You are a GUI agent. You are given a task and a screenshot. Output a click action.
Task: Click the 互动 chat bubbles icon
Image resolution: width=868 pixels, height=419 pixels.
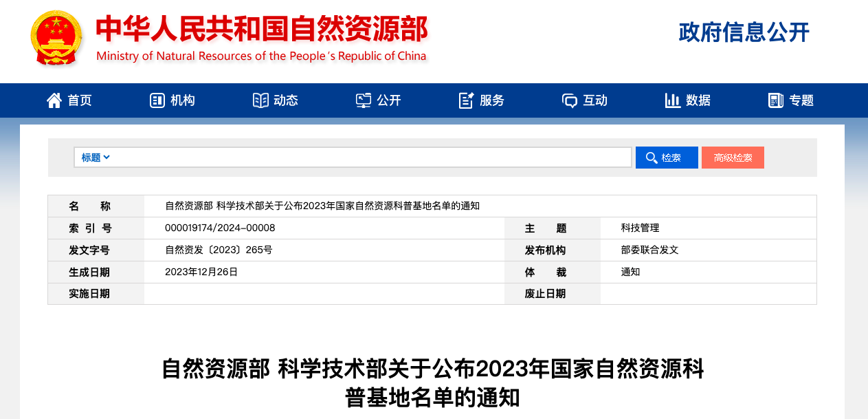click(x=570, y=100)
